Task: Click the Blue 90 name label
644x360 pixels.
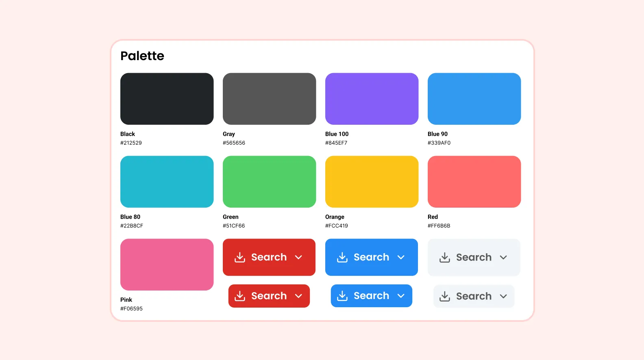Action: [x=438, y=134]
